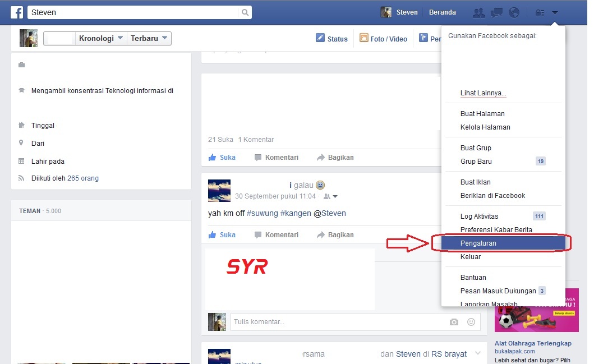Click the thumbs-up icon under '21 Suka'
Viewport: 594px width, 364px height.
tap(212, 157)
